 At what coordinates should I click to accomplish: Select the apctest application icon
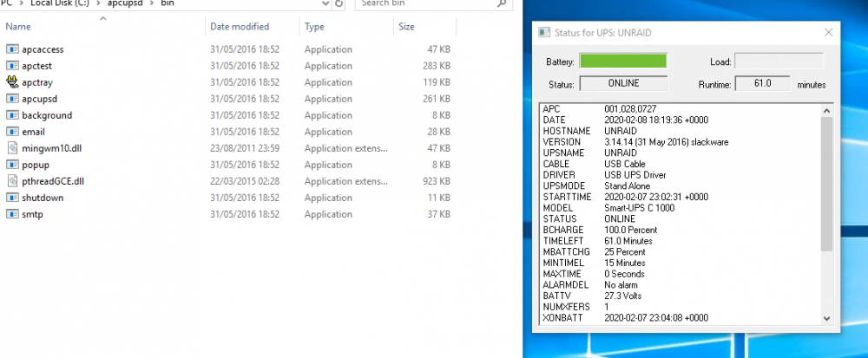pos(12,66)
